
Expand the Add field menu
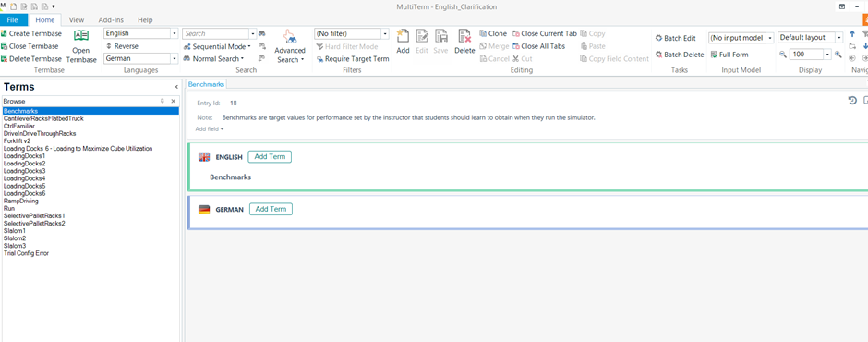point(210,128)
